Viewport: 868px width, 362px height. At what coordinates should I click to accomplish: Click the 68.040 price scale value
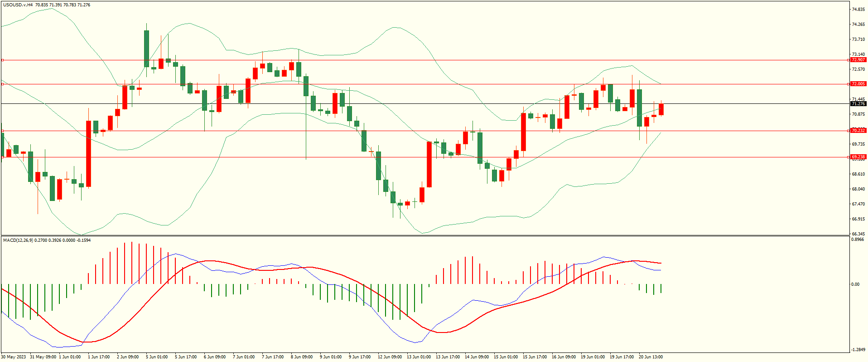pyautogui.click(x=858, y=189)
